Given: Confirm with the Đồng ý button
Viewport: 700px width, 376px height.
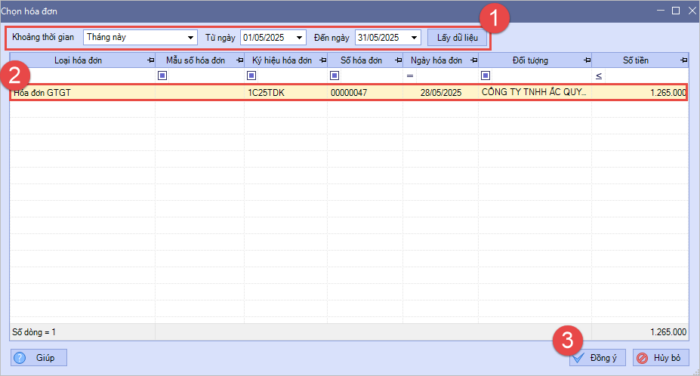Looking at the screenshot, I should 597,358.
